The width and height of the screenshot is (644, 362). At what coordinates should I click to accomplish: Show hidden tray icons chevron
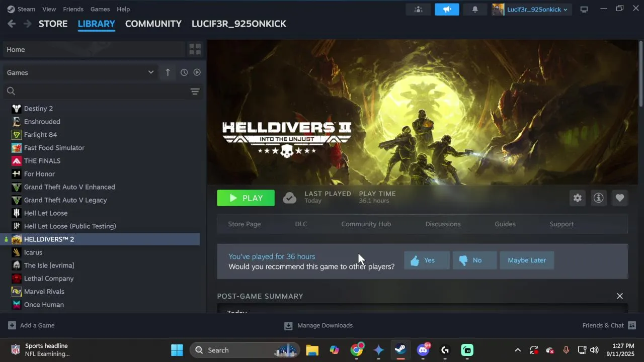518,350
